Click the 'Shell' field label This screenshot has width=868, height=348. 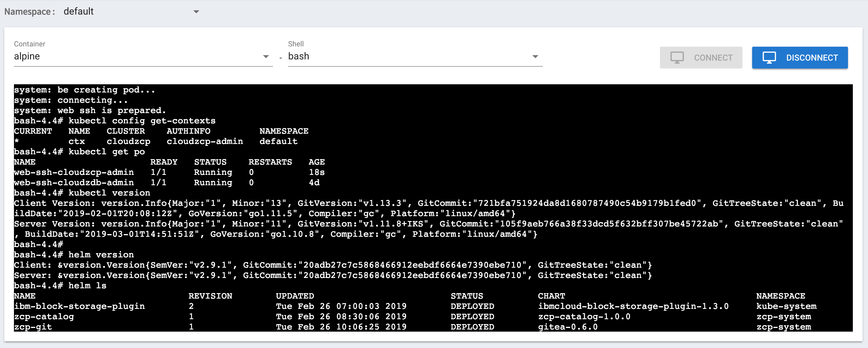(295, 44)
